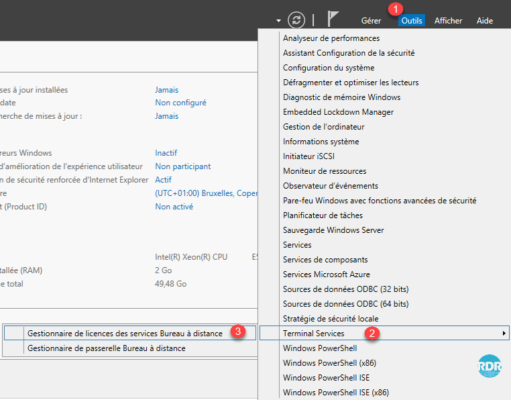
Task: Launch Planificateur de tâches
Action: [322, 215]
